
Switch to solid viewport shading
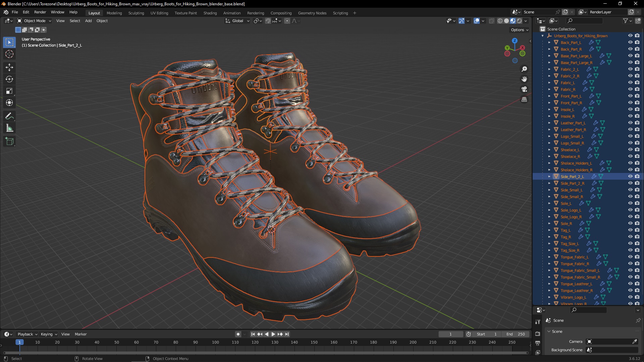[x=506, y=21]
